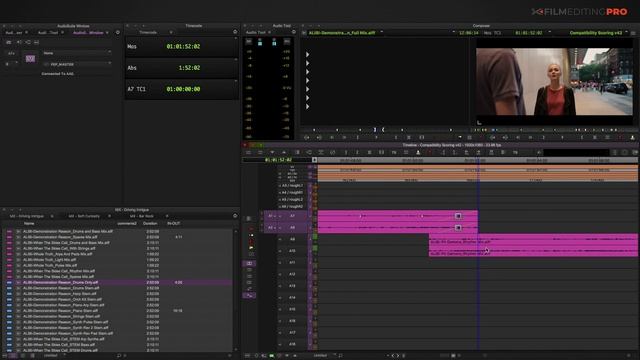Select the Driving Intrigue bin tab
The width and height of the screenshot is (640, 360).
27,216
